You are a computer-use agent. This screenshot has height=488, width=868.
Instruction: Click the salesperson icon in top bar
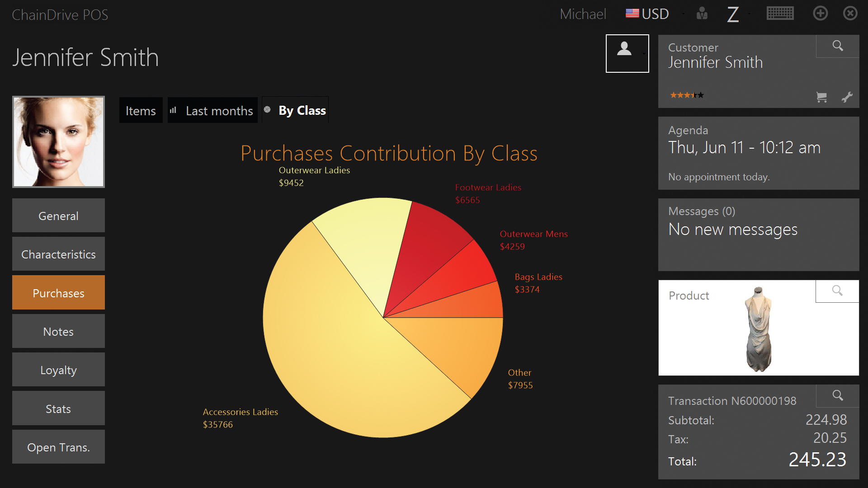point(702,14)
